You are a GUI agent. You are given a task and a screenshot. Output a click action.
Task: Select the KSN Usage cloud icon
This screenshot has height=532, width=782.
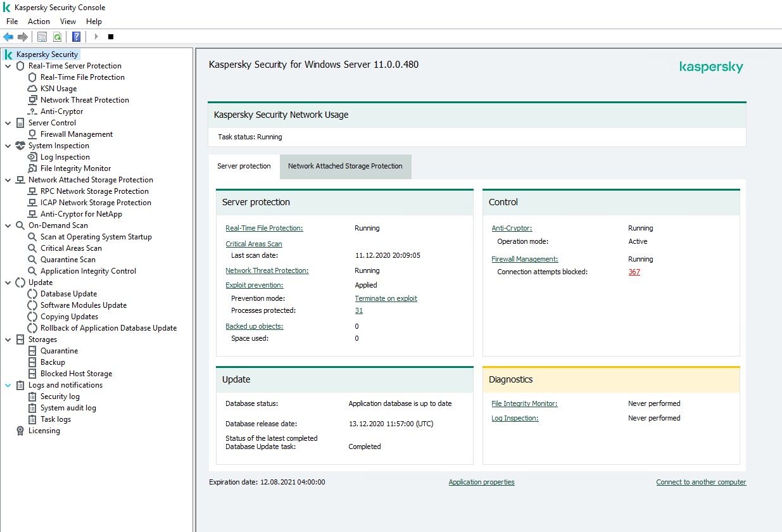[32, 89]
